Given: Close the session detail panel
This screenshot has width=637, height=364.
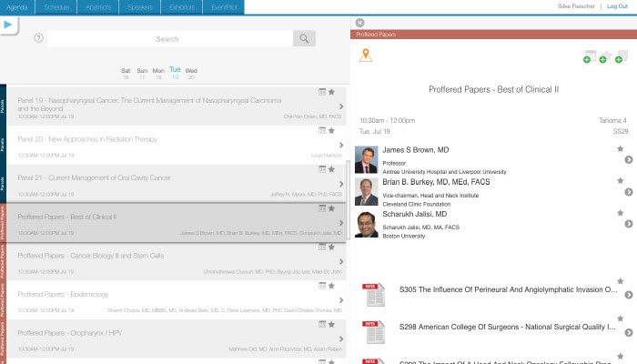Looking at the screenshot, I should [x=359, y=23].
